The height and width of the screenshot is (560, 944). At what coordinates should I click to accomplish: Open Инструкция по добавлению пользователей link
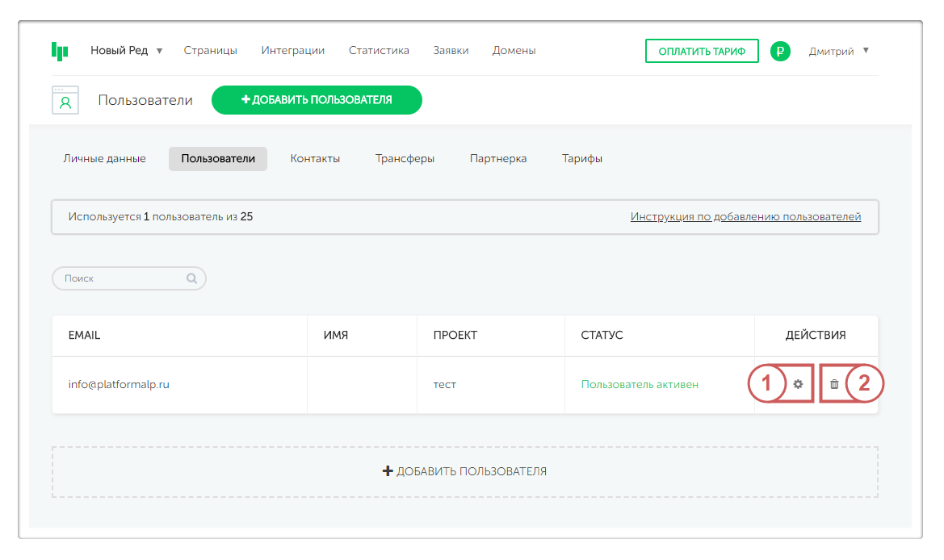[x=745, y=217]
